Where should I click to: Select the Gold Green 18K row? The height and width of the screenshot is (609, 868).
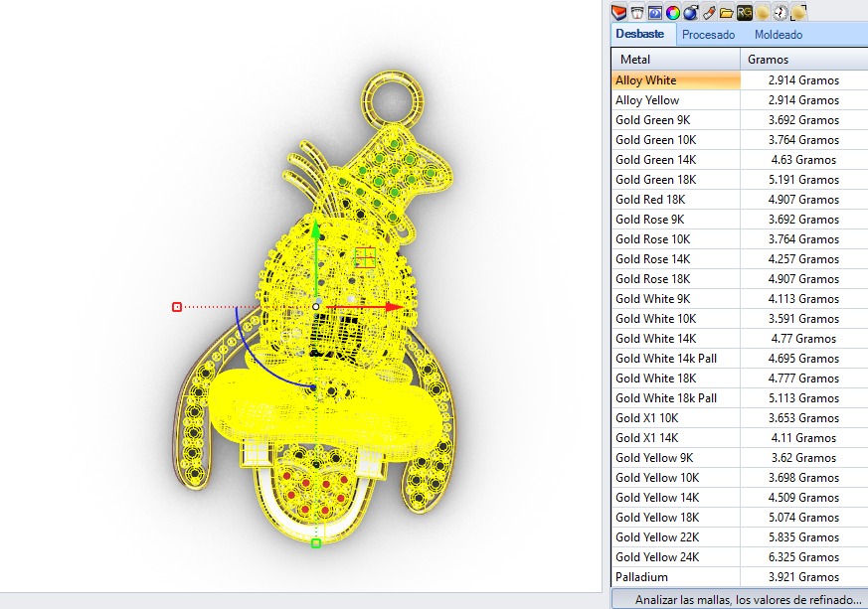coord(740,180)
